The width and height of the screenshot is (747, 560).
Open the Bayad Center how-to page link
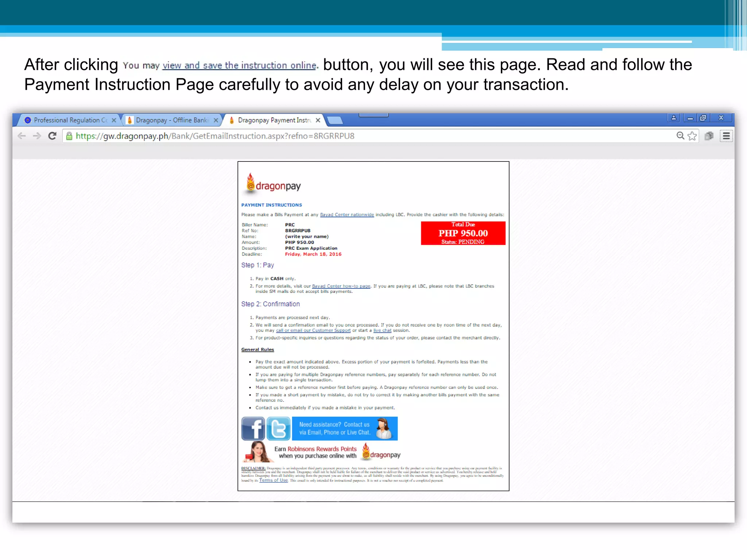click(x=341, y=286)
